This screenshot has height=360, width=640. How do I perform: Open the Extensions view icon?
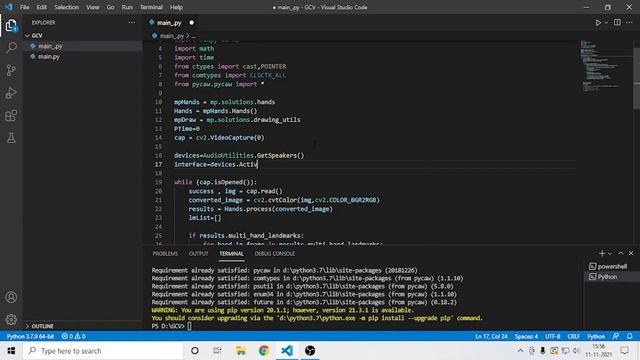11,116
